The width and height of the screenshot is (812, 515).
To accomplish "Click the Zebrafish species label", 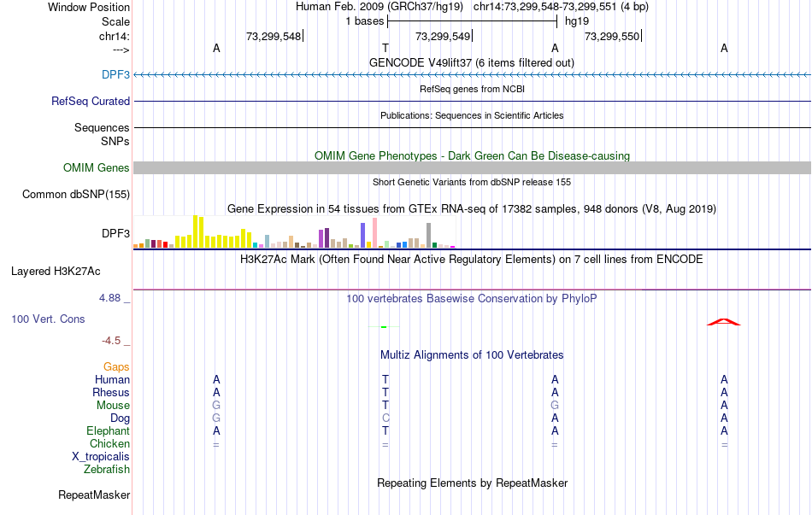I will pyautogui.click(x=107, y=470).
